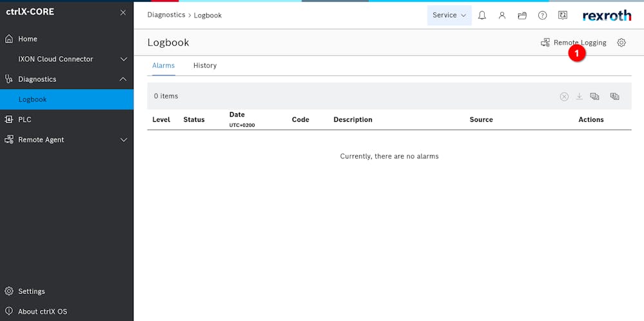
Task: Open the user account menu icon
Action: point(502,15)
